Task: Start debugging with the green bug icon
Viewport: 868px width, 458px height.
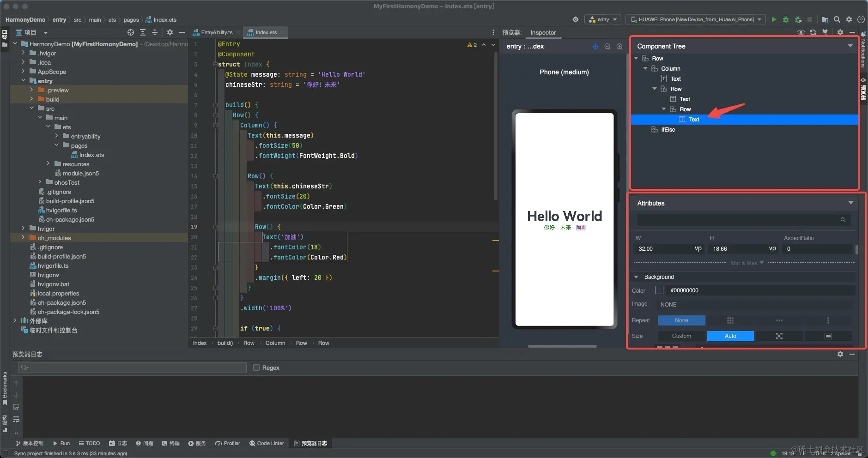Action: tap(786, 19)
